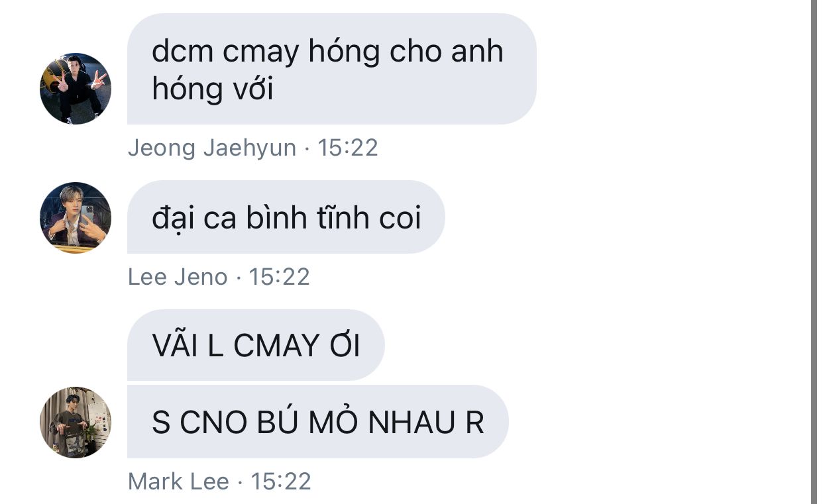Click the Lee Jeno sender name
The width and height of the screenshot is (823, 504).
click(178, 277)
